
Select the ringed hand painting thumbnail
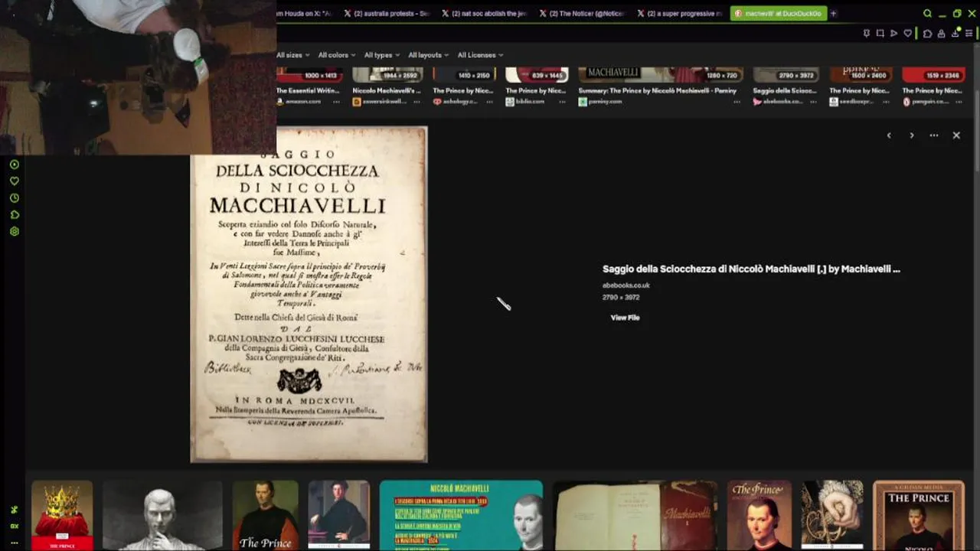coord(832,515)
